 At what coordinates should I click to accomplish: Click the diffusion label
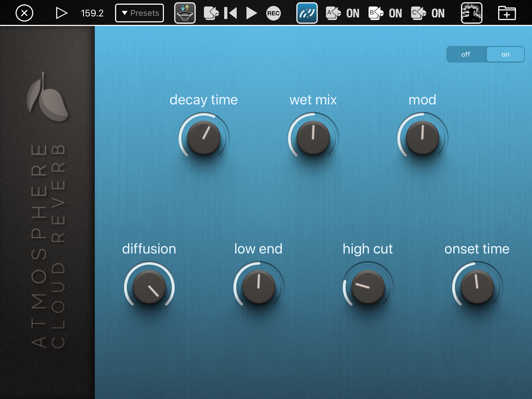[x=149, y=249]
